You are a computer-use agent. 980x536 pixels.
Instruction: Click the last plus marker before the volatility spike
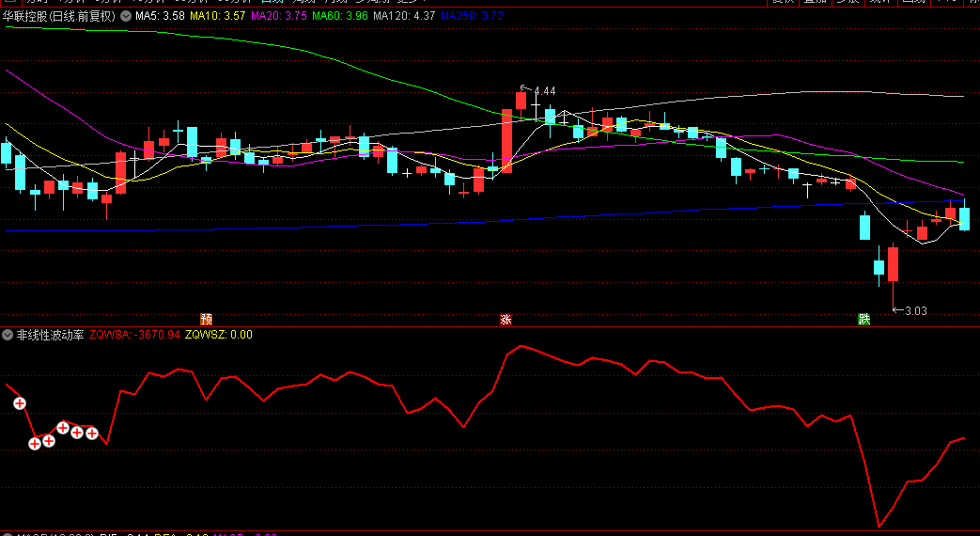pos(92,433)
